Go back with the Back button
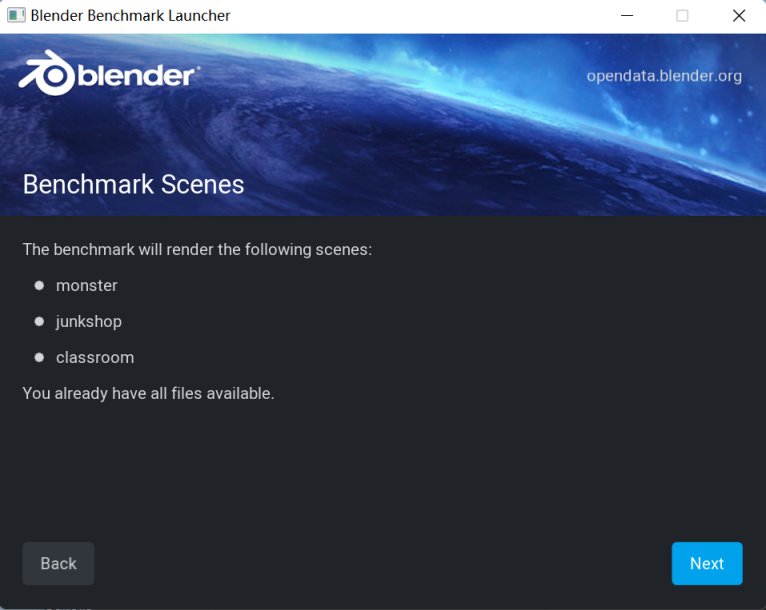 (58, 563)
